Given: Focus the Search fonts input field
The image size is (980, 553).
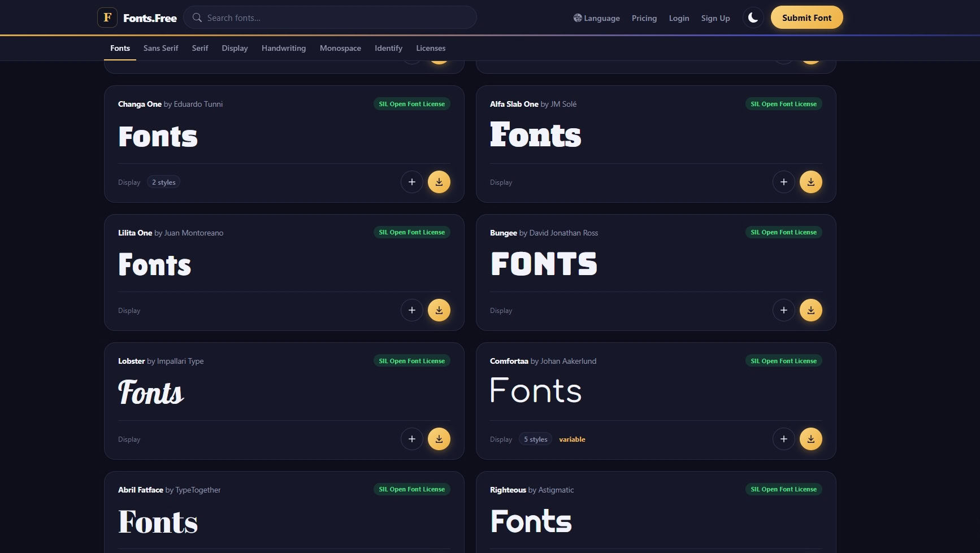Looking at the screenshot, I should [330, 18].
